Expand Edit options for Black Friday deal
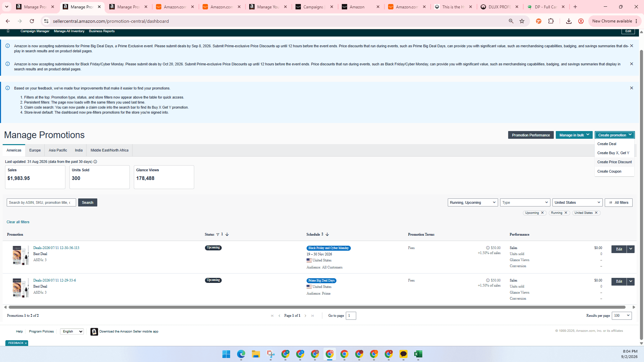Screen dimensions: 644x362 631,249
